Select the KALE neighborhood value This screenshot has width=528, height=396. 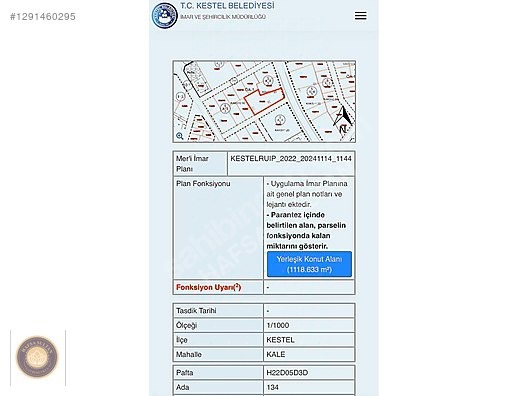click(x=275, y=355)
